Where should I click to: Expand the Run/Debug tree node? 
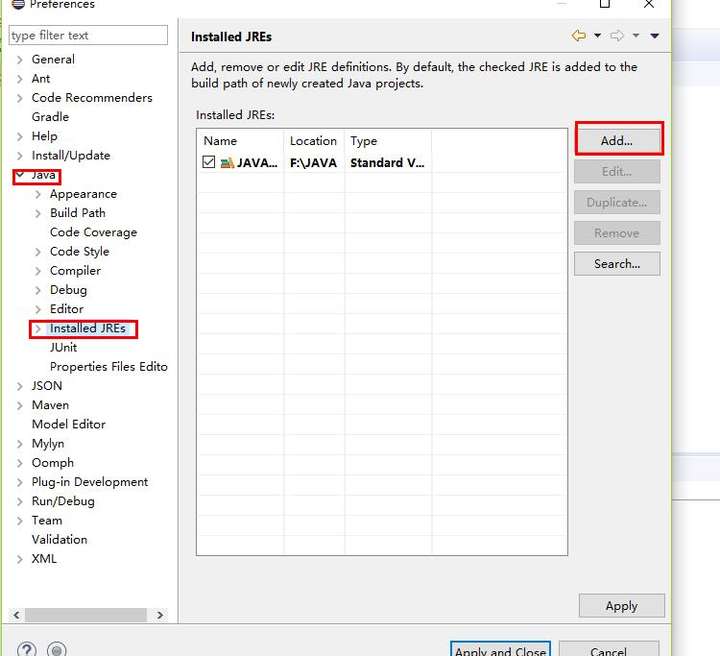point(20,501)
